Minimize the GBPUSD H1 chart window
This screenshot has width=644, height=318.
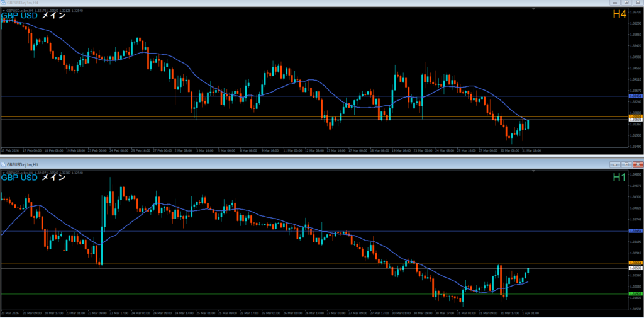[x=615, y=164]
